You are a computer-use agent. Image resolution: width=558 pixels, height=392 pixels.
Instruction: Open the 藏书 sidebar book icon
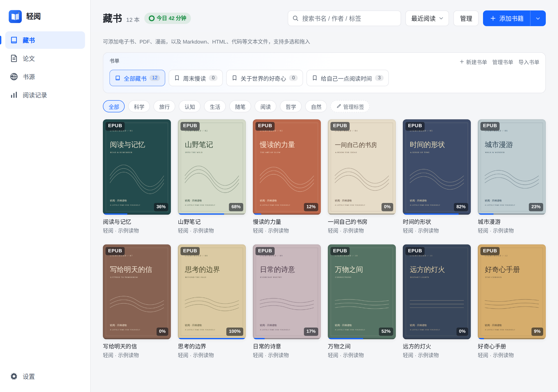pyautogui.click(x=14, y=40)
